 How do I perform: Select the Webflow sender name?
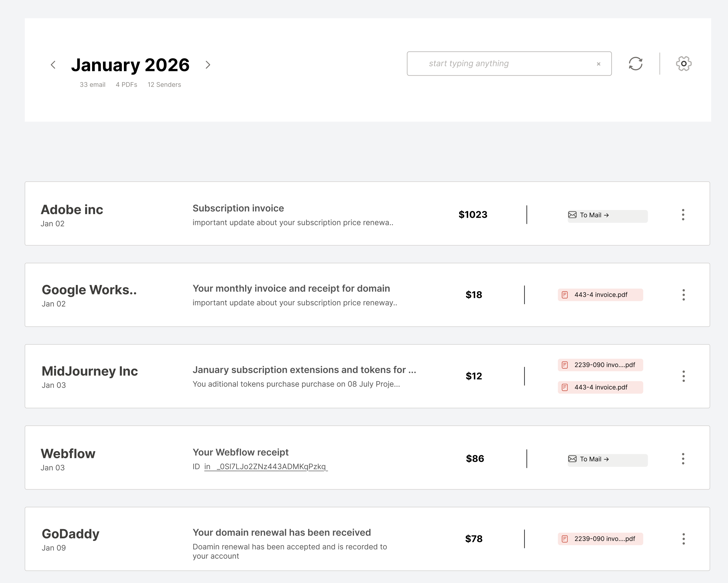pyautogui.click(x=68, y=453)
